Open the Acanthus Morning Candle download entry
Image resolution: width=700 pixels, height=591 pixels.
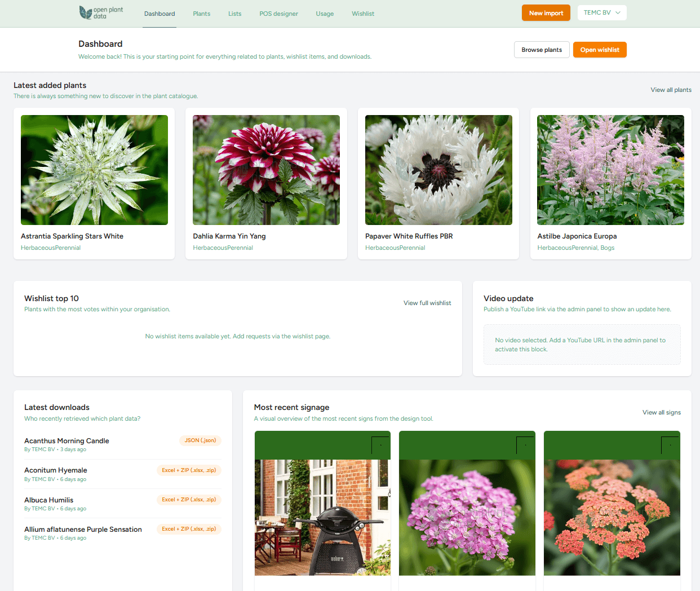[123, 444]
